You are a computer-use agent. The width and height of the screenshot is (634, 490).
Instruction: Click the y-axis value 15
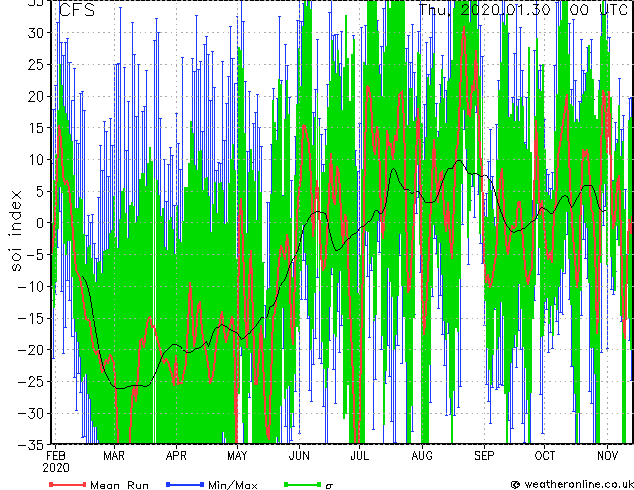point(35,128)
